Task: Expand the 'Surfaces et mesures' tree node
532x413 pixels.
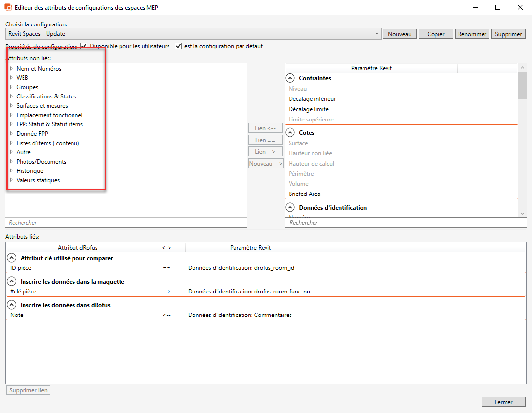Action: point(11,106)
